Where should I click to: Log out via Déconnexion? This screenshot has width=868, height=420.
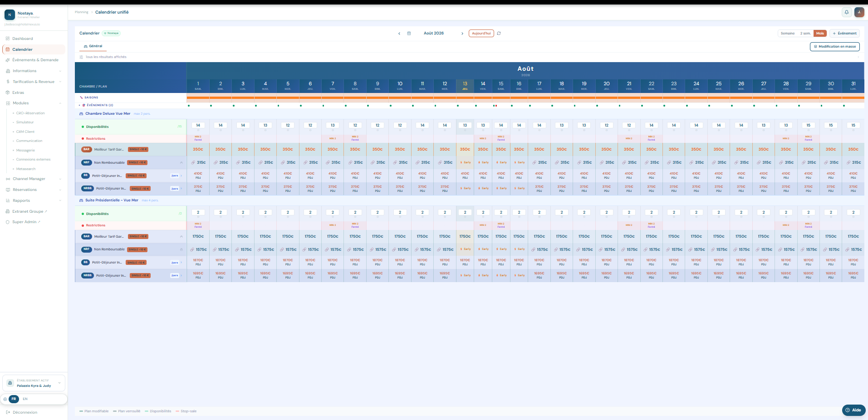click(22, 412)
